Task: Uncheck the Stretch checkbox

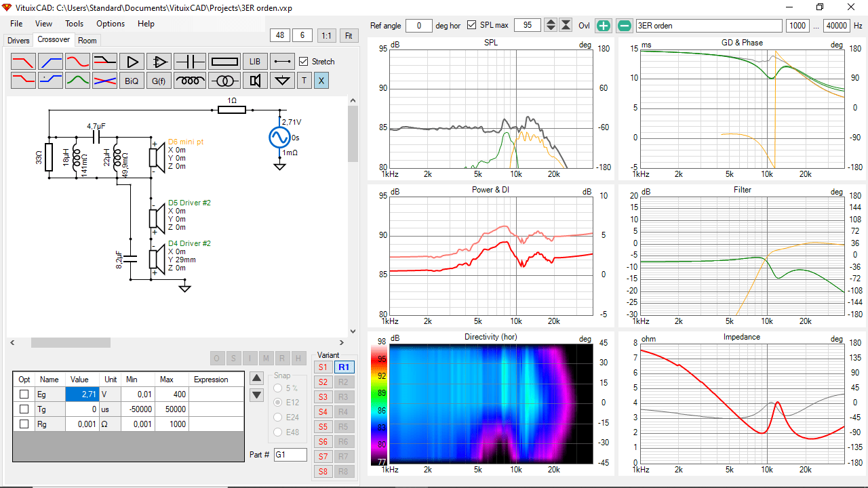Action: [304, 61]
